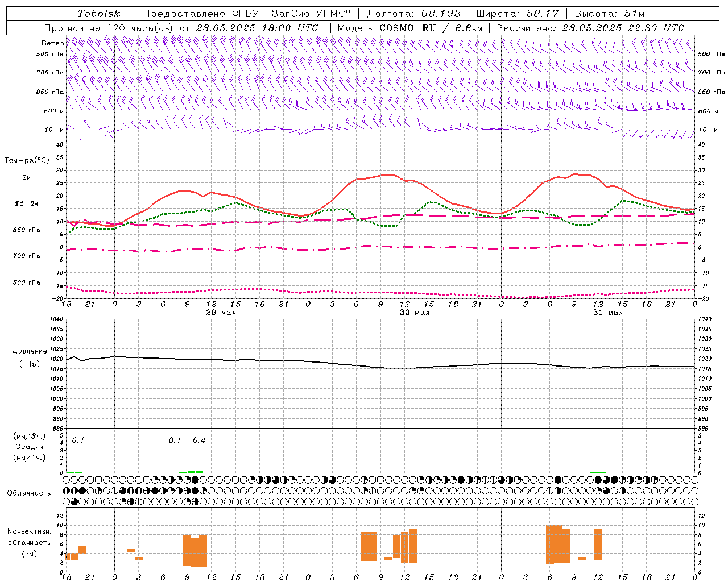Click the "Прогноз на 120 часа(ов)" forecast text
Image resolution: width=728 pixels, height=582 pixels.
click(x=110, y=27)
